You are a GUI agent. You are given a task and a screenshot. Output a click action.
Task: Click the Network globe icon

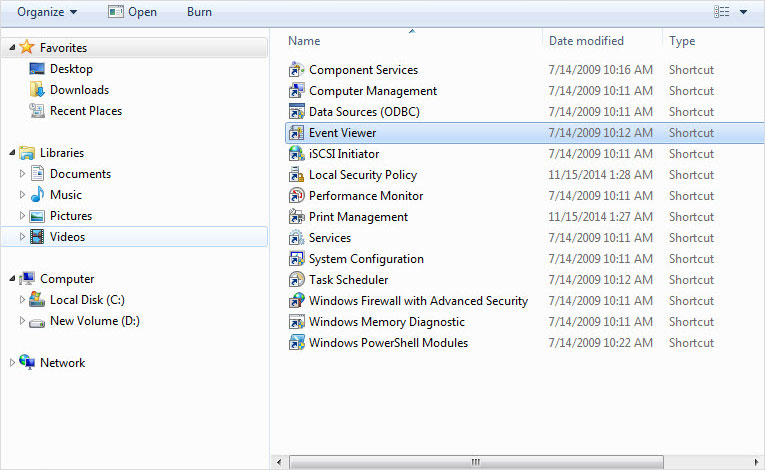(x=27, y=362)
